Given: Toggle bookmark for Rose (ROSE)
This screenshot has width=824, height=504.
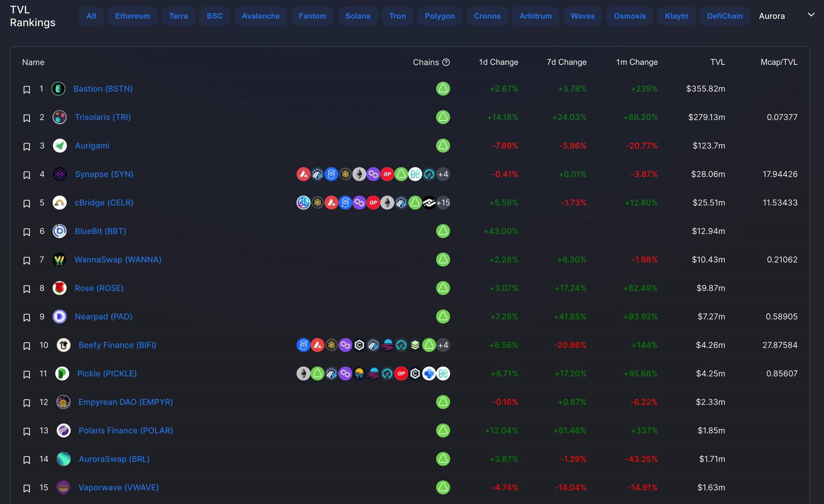Looking at the screenshot, I should (26, 289).
